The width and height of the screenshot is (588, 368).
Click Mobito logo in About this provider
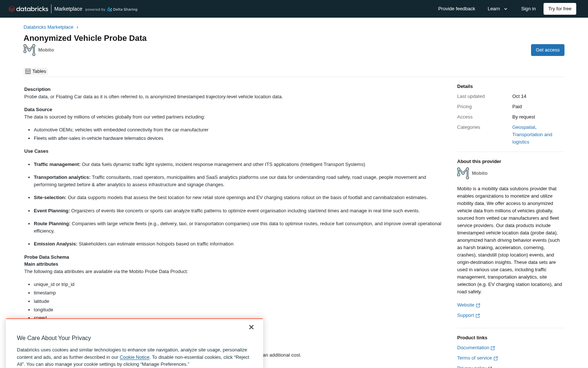(463, 173)
